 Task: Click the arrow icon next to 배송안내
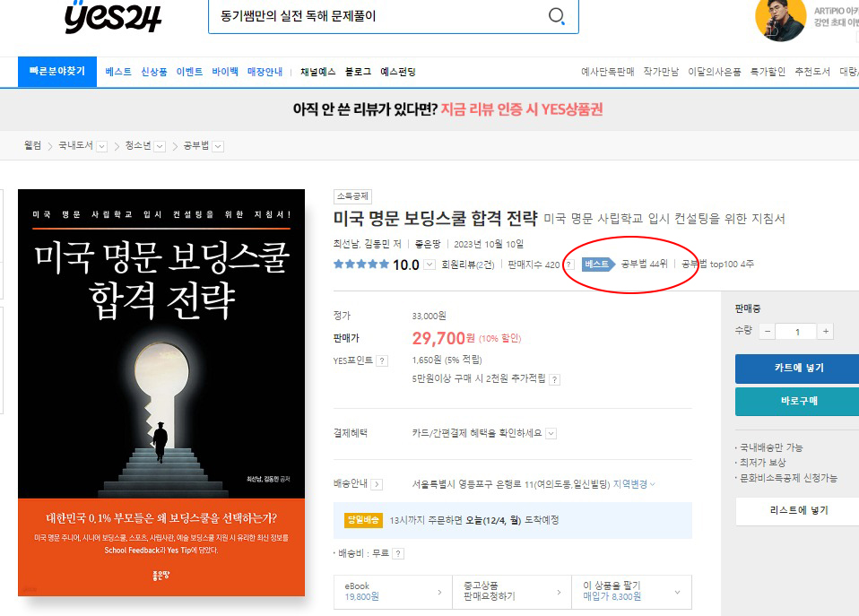tap(377, 484)
